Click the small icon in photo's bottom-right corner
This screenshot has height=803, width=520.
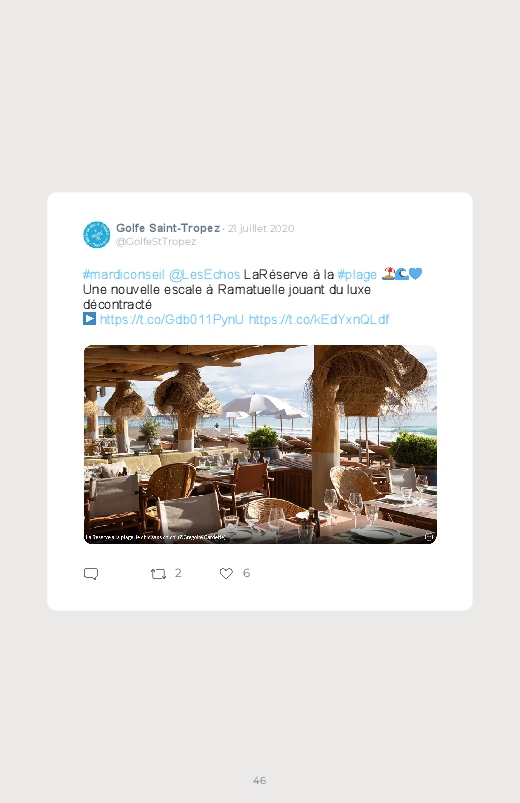(429, 537)
